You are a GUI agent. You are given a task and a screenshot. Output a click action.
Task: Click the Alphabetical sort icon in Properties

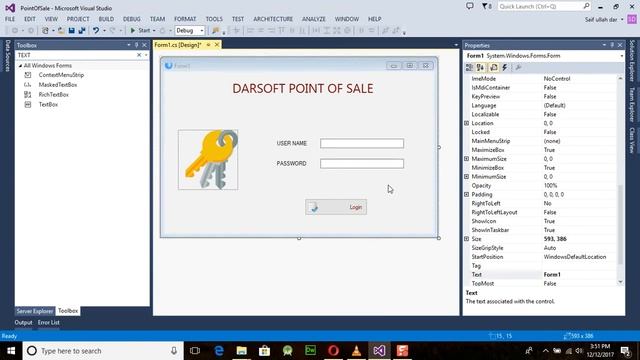click(480, 67)
